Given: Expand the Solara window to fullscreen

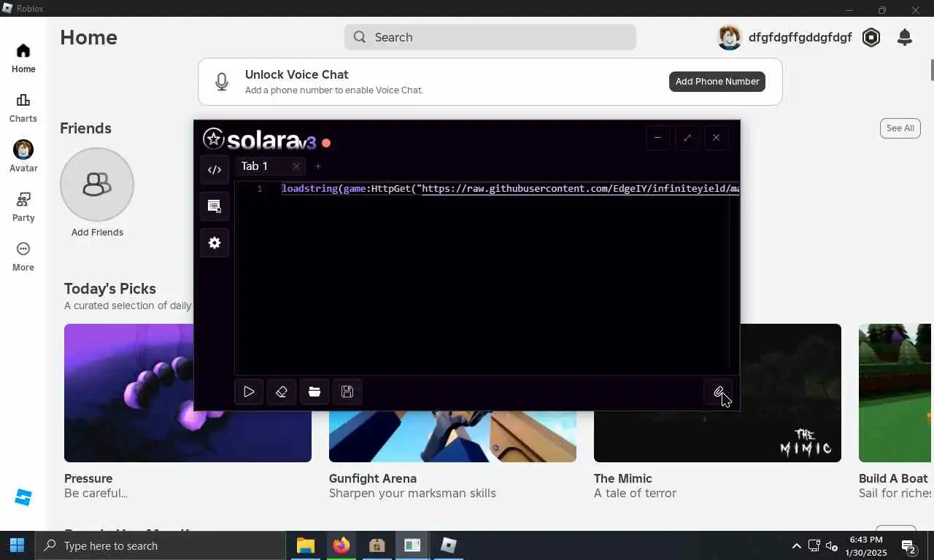Looking at the screenshot, I should point(687,138).
